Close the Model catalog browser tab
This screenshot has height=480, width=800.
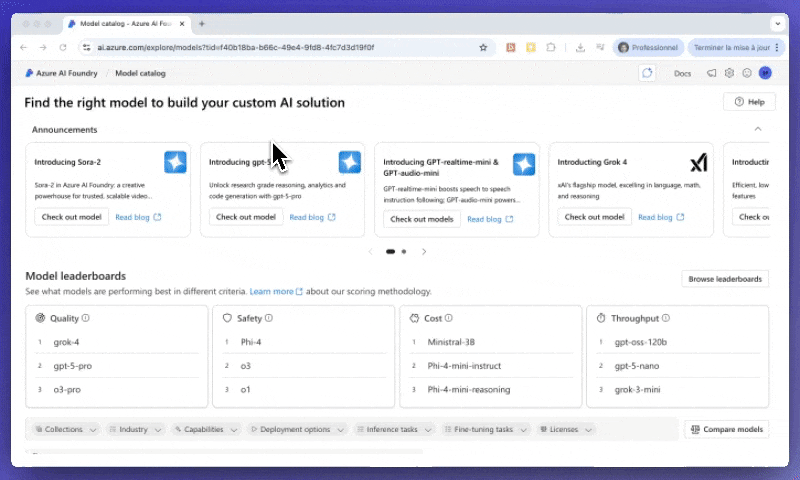tap(182, 23)
